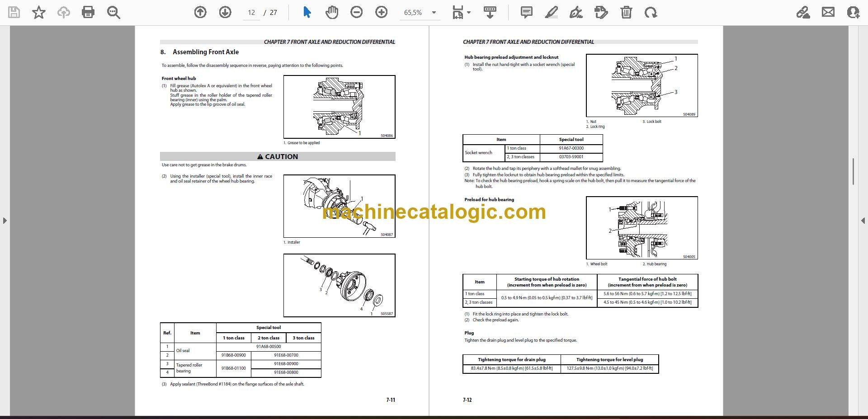Click the front wheel hub diagram 504086
Viewport: 868px width, 419px height.
339,107
